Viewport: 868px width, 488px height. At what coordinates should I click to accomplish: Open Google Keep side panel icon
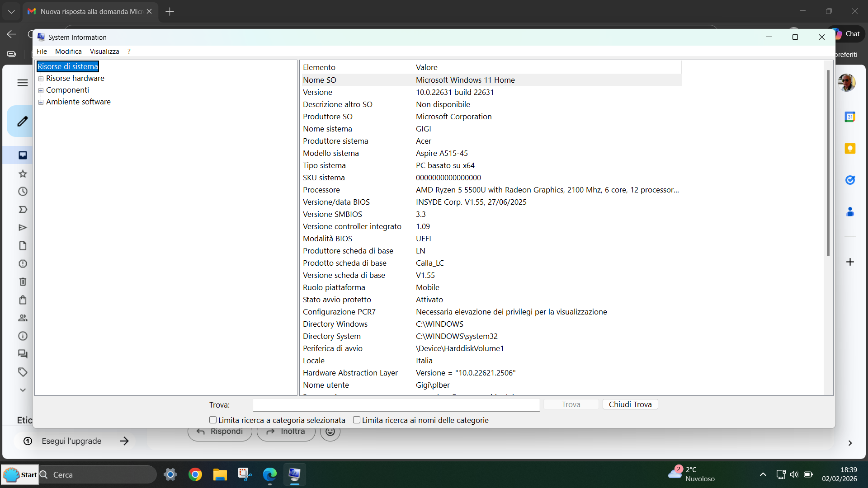[x=850, y=149]
